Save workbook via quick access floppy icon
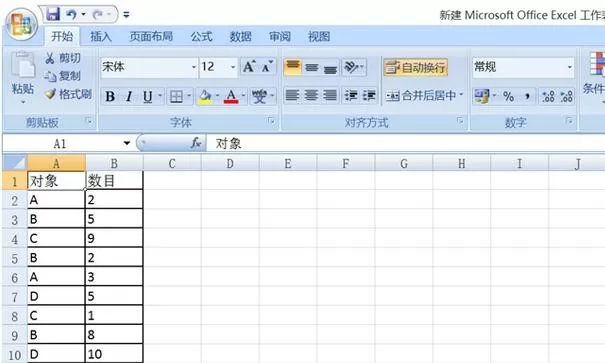The height and width of the screenshot is (363, 605). click(x=53, y=15)
